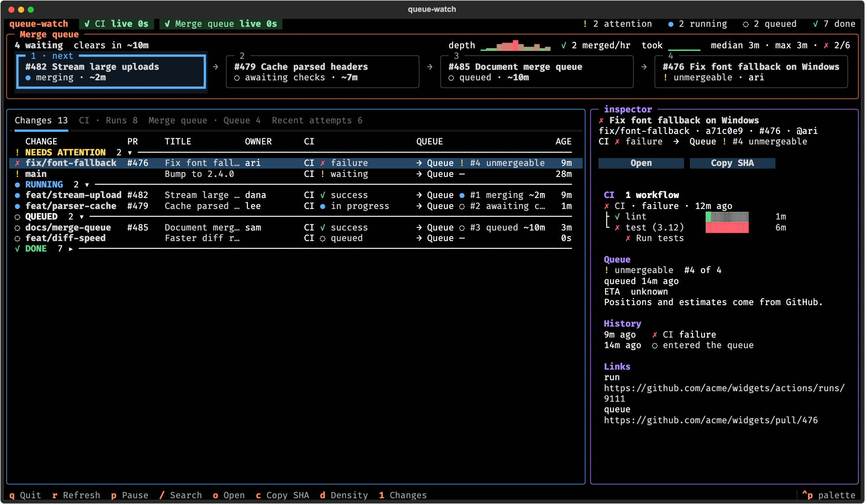Viewport: 865px width, 504px height.
Task: Click the p Pause footer shortcut
Action: (x=130, y=495)
